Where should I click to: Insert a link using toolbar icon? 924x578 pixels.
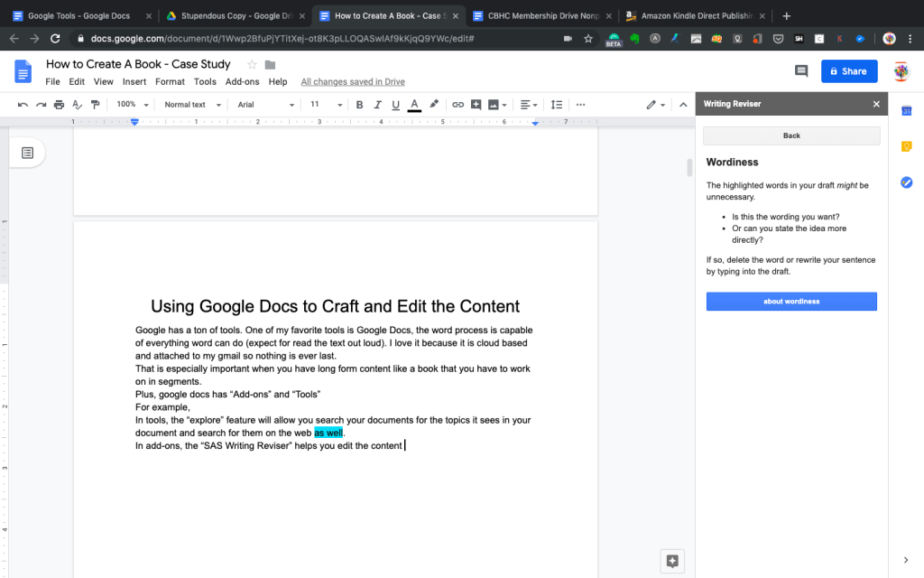(457, 105)
